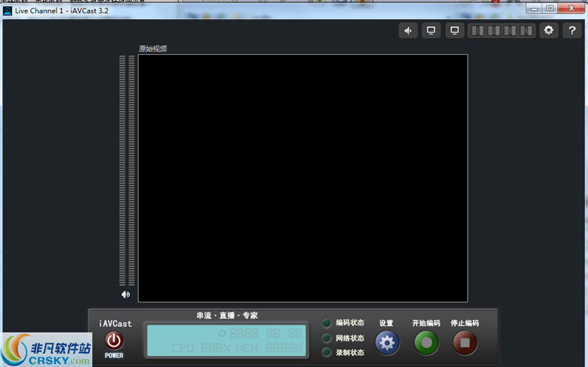Screen dimensions: 588x367
Task: Mute audio with the top toolbar speaker button
Action: pos(408,30)
